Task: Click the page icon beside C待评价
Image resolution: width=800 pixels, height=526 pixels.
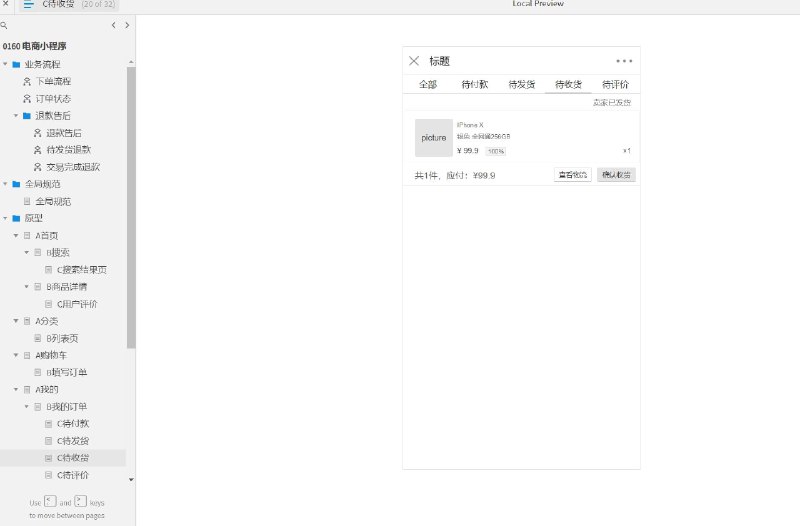Action: tap(48, 475)
